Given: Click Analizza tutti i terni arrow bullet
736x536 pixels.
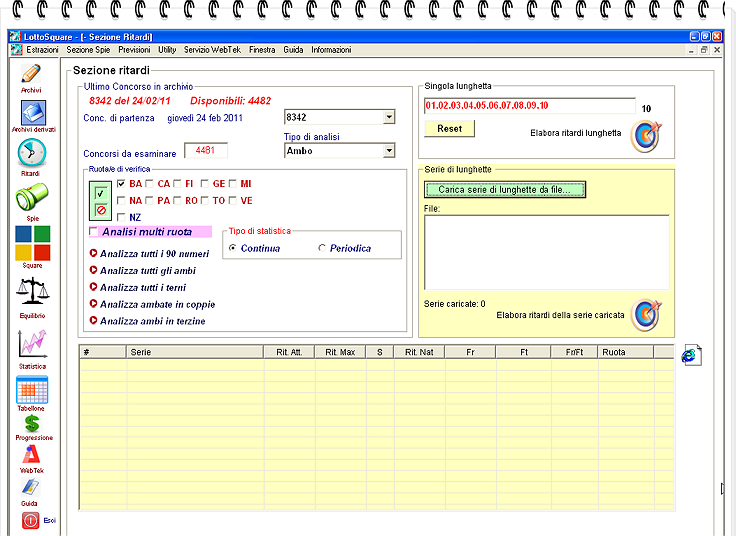Looking at the screenshot, I should coord(93,287).
